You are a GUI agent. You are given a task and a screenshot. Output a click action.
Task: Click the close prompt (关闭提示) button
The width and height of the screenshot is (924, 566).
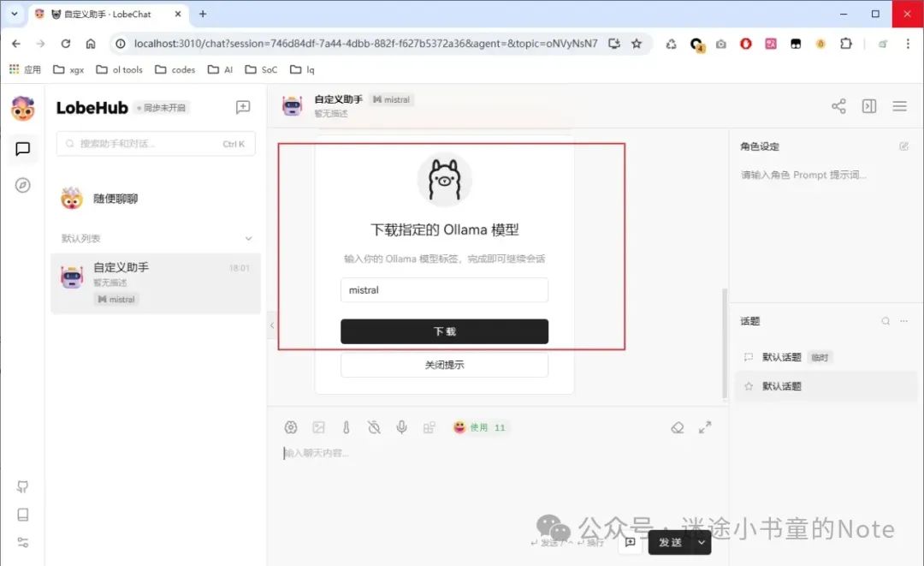pyautogui.click(x=444, y=365)
